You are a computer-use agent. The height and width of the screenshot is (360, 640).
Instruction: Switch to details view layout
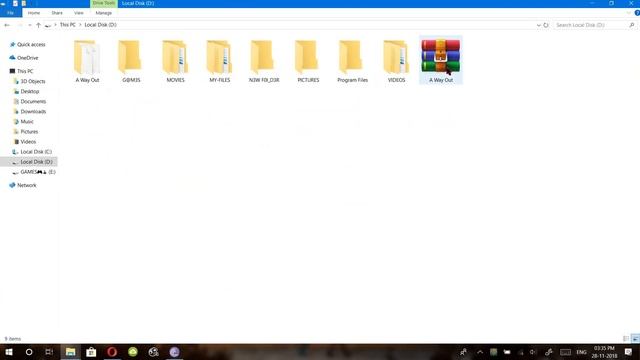pos(626,339)
